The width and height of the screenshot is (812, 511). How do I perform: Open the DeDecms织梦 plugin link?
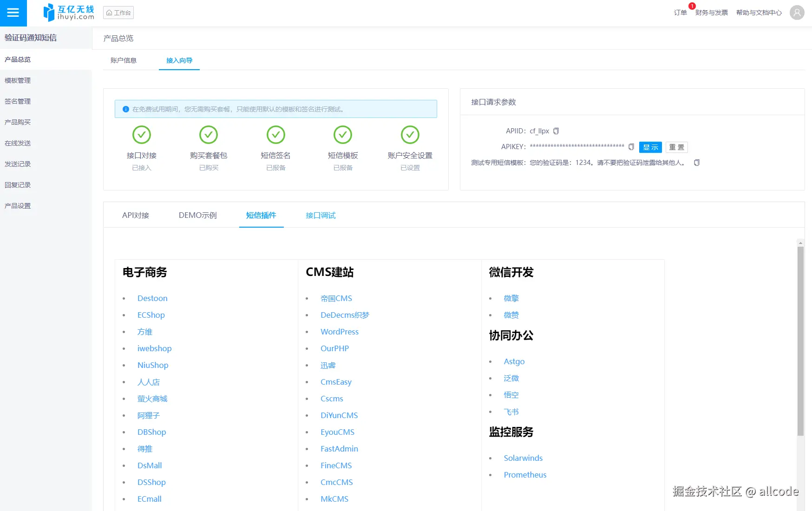pos(345,315)
